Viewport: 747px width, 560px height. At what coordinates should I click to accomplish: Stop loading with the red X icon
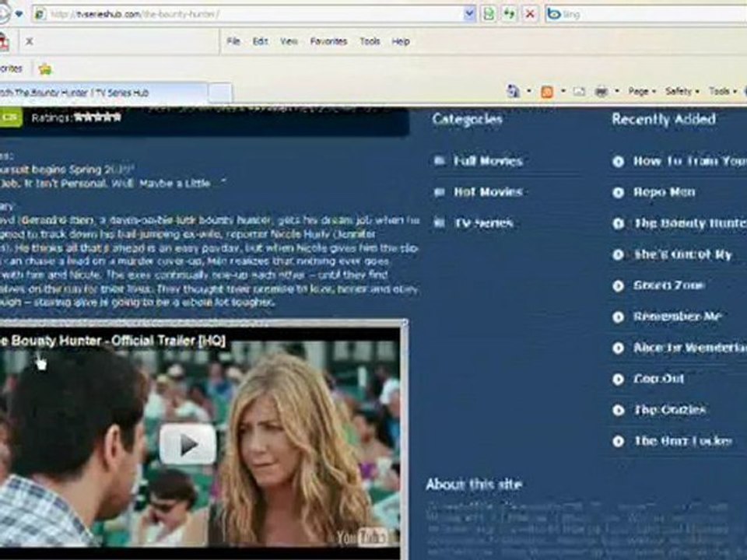click(530, 14)
